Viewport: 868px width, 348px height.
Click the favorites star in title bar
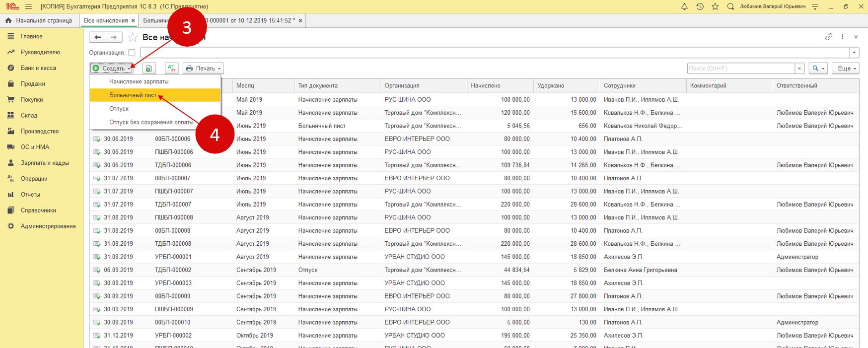point(715,6)
